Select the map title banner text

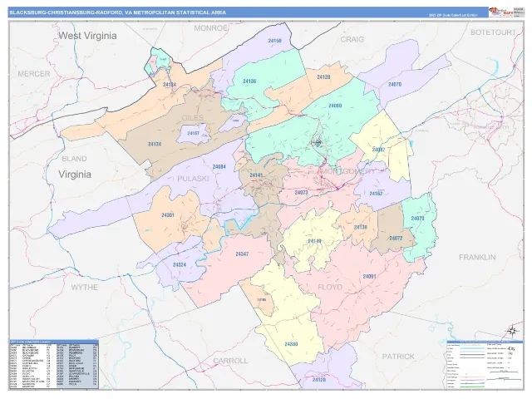click(x=117, y=12)
